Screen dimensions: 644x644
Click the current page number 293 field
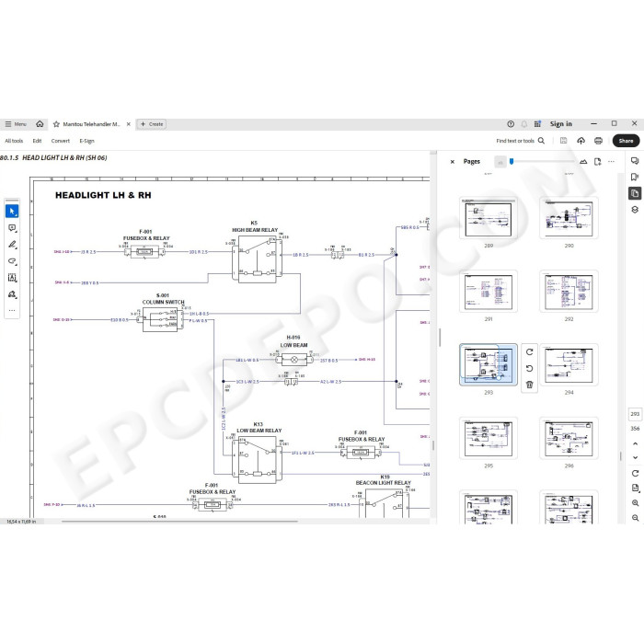635,414
